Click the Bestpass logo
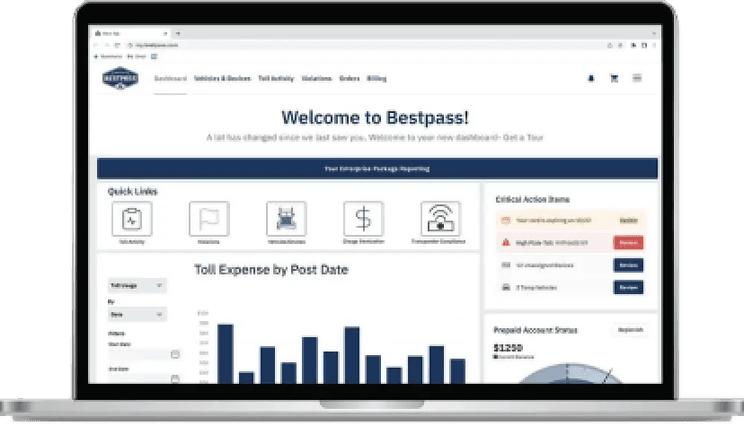The height and width of the screenshot is (434, 744). tap(121, 79)
